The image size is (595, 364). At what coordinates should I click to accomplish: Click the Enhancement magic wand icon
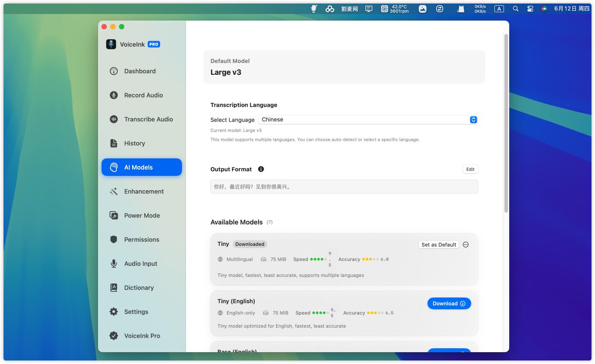(114, 192)
